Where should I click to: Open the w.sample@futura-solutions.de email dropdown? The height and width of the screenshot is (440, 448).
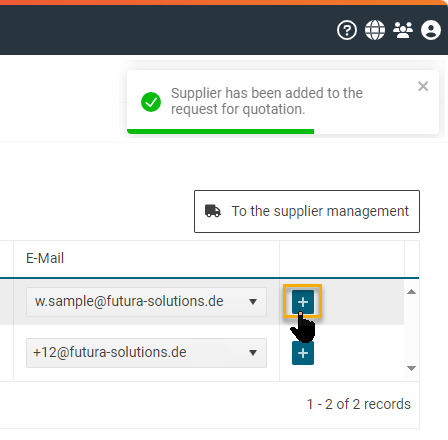coord(146,302)
